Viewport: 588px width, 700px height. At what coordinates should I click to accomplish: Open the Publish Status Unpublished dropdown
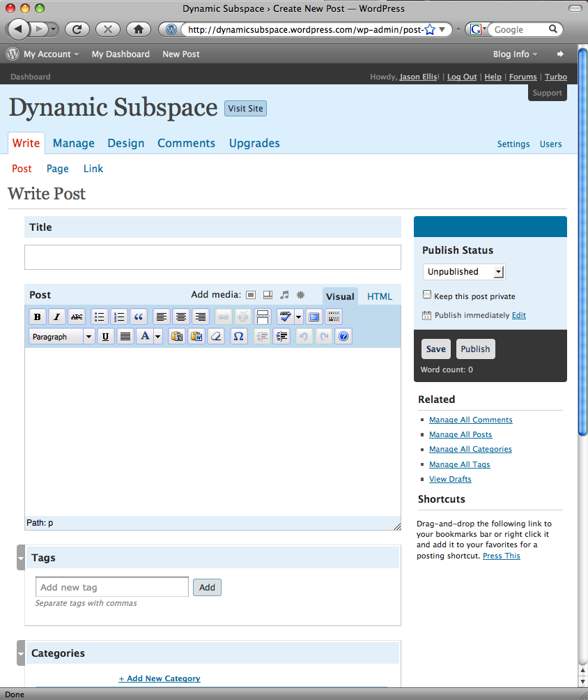click(x=463, y=272)
